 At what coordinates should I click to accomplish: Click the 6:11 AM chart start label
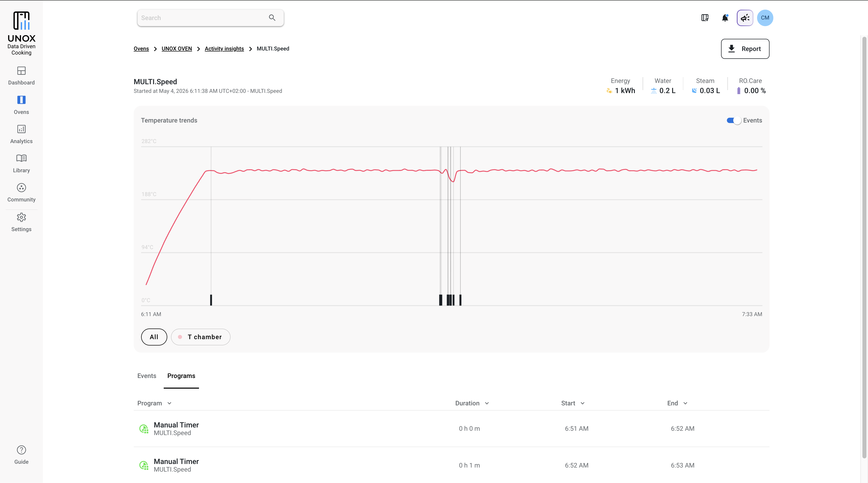(x=151, y=314)
